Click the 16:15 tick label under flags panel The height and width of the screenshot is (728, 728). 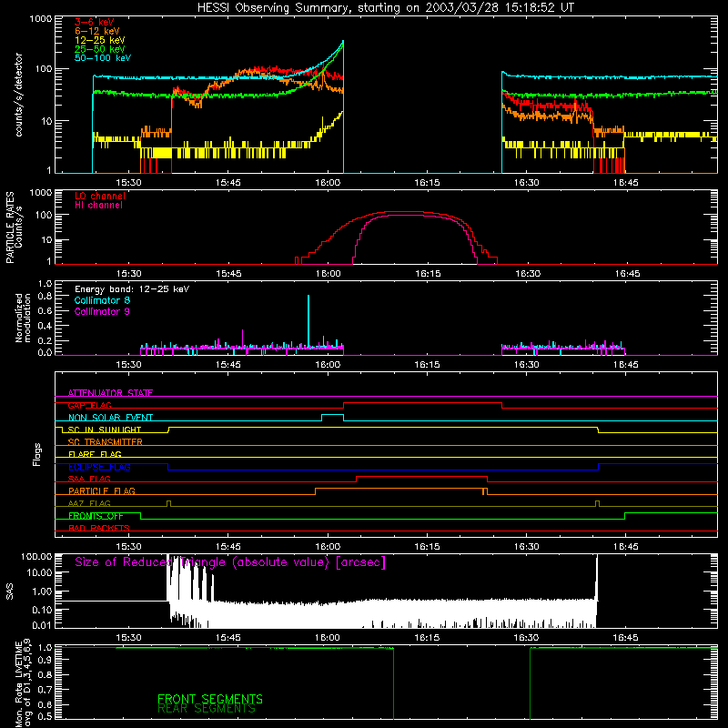tap(427, 547)
